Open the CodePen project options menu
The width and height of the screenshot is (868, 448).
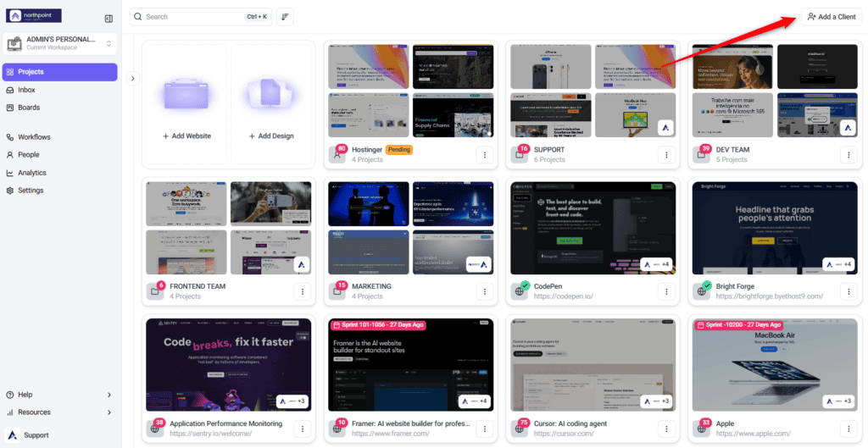(666, 291)
